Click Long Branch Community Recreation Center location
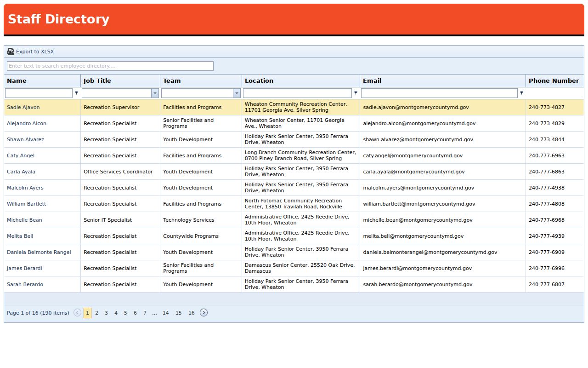The width and height of the screenshot is (588, 368). [300, 155]
